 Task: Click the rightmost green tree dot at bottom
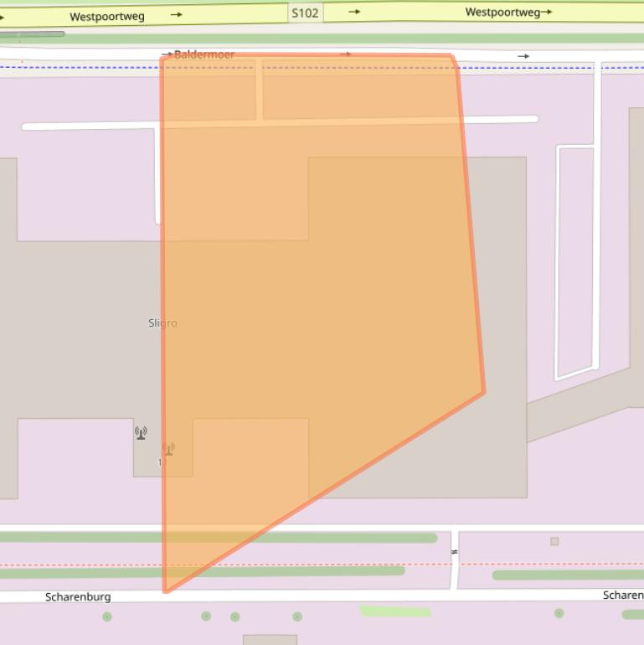tap(559, 613)
